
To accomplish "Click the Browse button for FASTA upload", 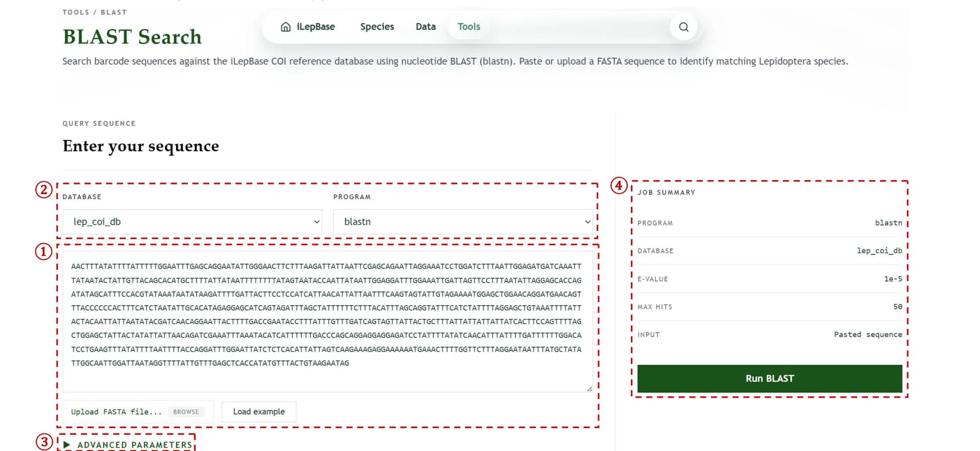I will pos(186,412).
